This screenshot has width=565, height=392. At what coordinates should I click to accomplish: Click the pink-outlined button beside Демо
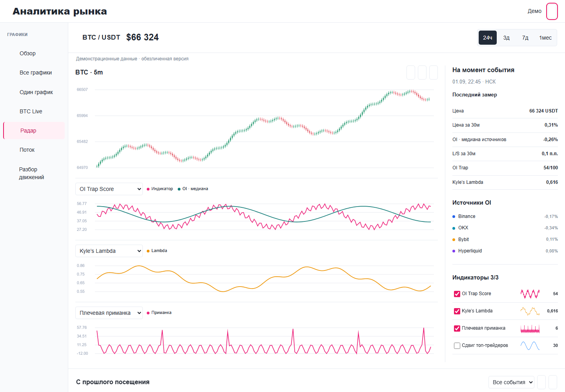coord(552,11)
